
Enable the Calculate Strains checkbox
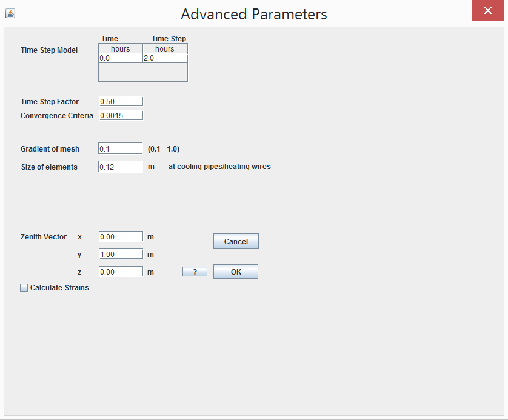24,287
